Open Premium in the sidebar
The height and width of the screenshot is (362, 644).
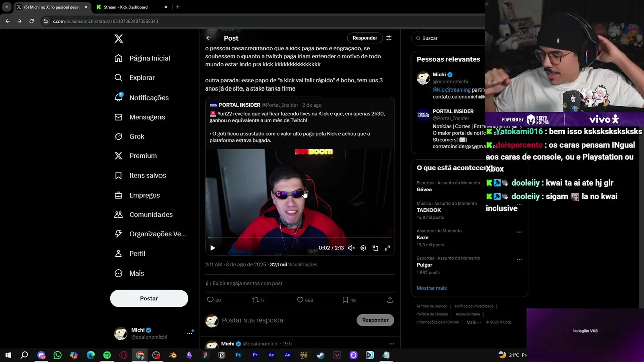tap(136, 156)
